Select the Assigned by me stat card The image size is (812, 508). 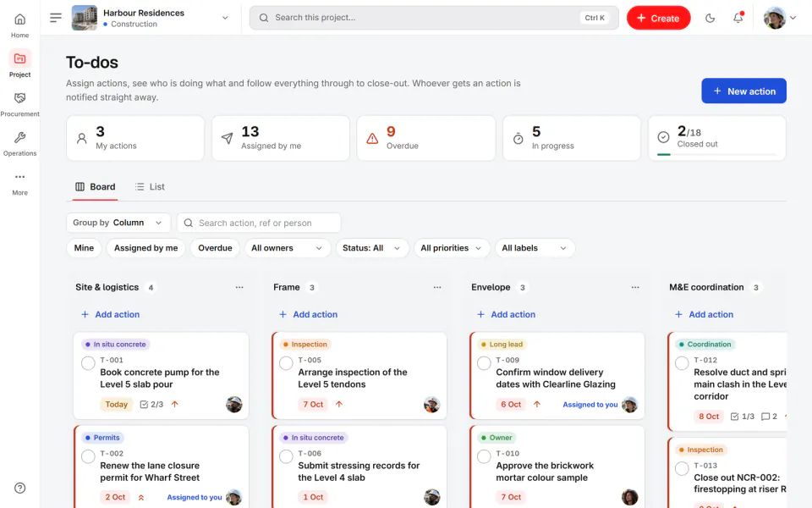coord(281,138)
